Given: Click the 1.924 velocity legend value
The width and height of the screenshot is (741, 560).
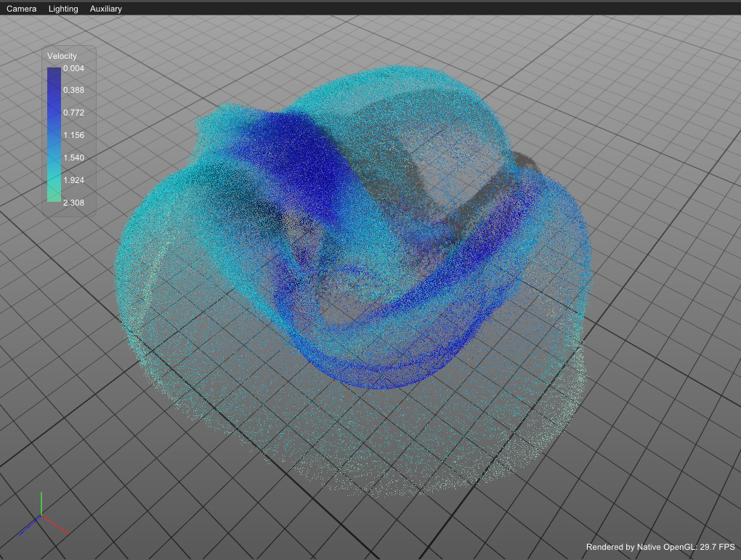Looking at the screenshot, I should click(x=73, y=180).
